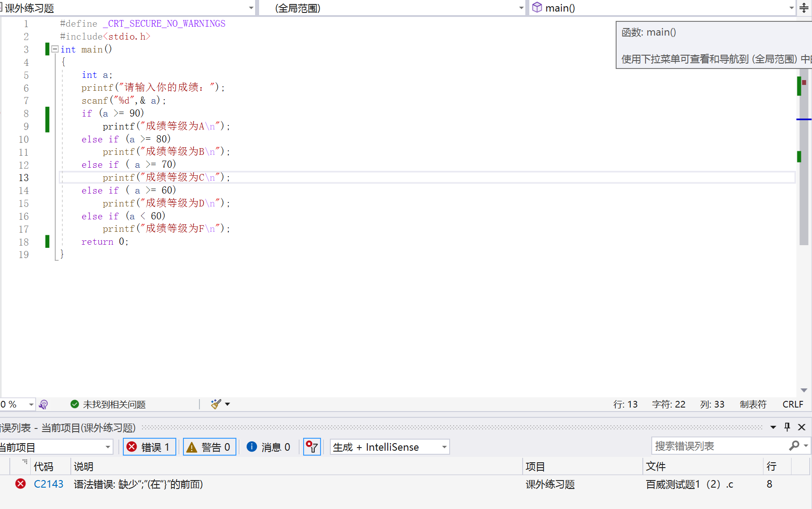
Task: Click the printf 成绩等级为F line
Action: point(166,229)
